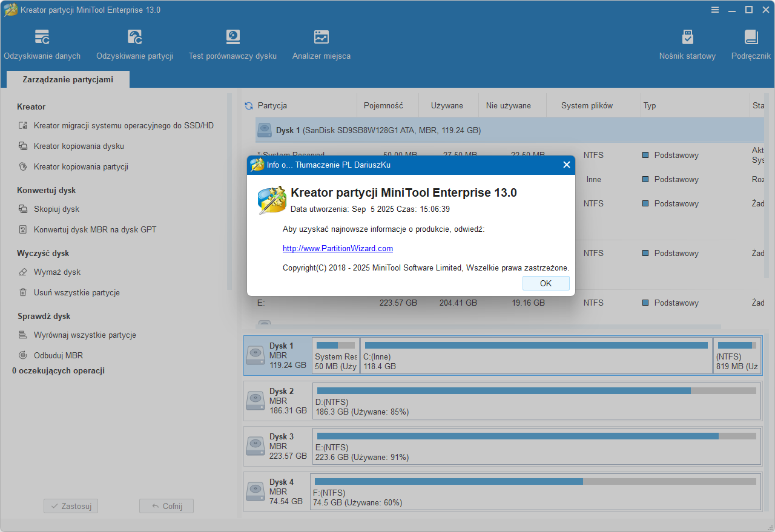This screenshot has width=775, height=532.
Task: Open the Podręcznik manual
Action: pos(751,45)
